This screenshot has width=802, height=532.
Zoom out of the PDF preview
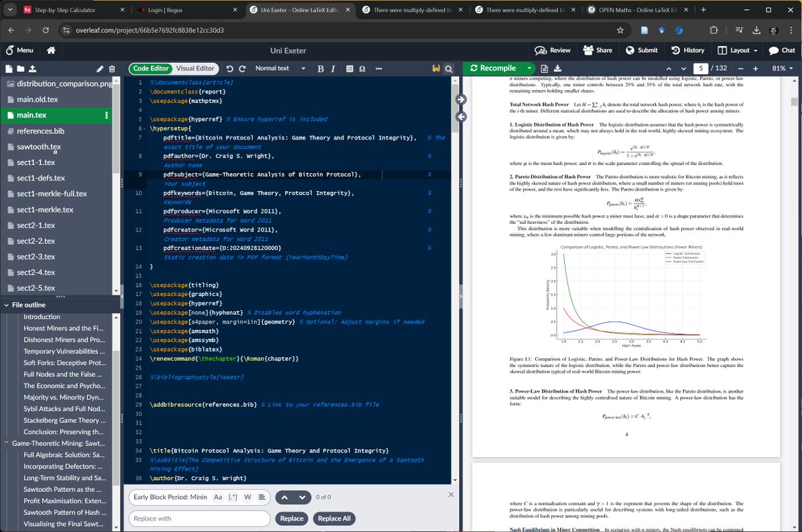[741, 68]
